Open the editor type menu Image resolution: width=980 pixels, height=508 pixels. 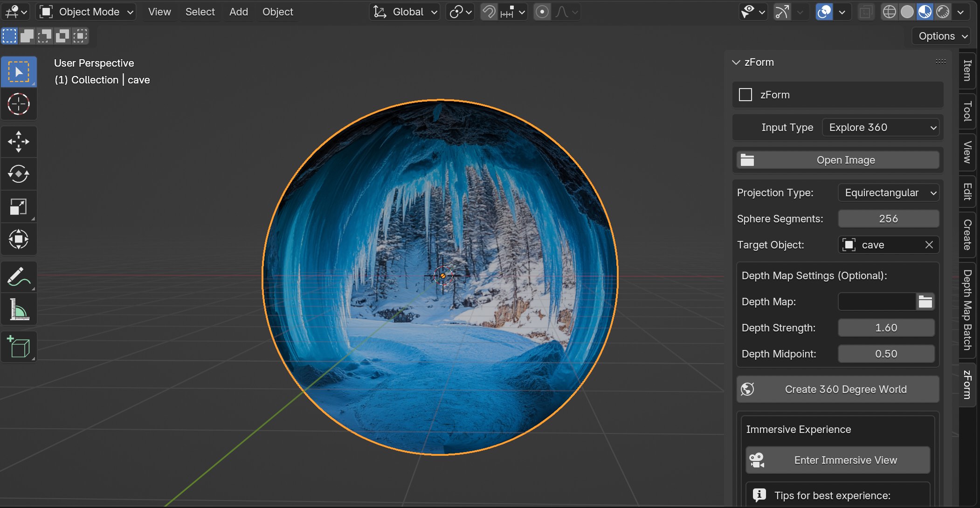coord(16,12)
